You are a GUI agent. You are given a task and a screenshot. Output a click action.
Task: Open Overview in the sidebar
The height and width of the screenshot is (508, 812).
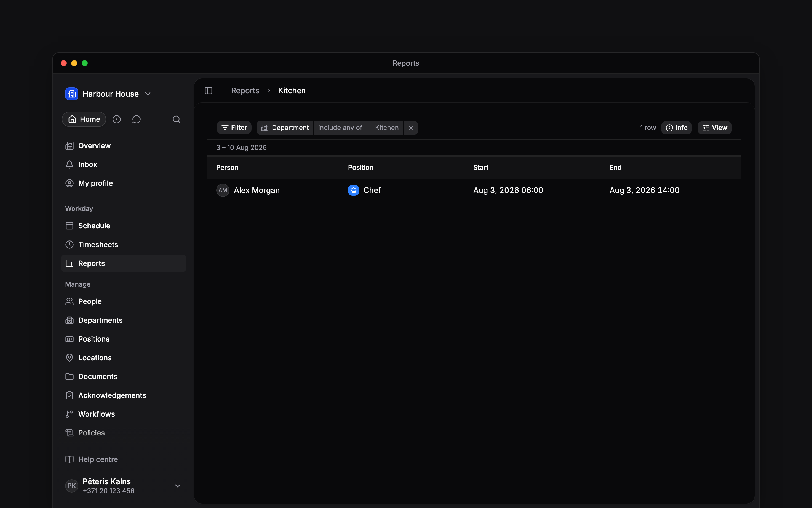click(x=124, y=146)
